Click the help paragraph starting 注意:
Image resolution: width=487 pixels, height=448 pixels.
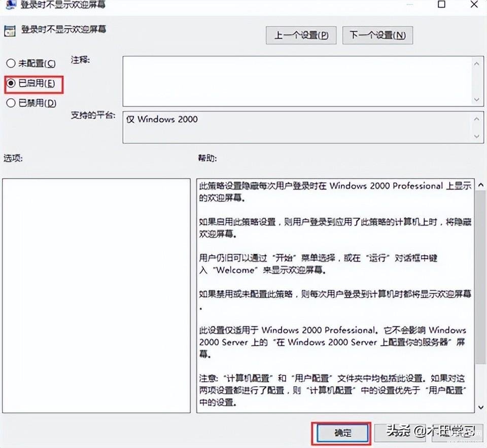click(333, 390)
